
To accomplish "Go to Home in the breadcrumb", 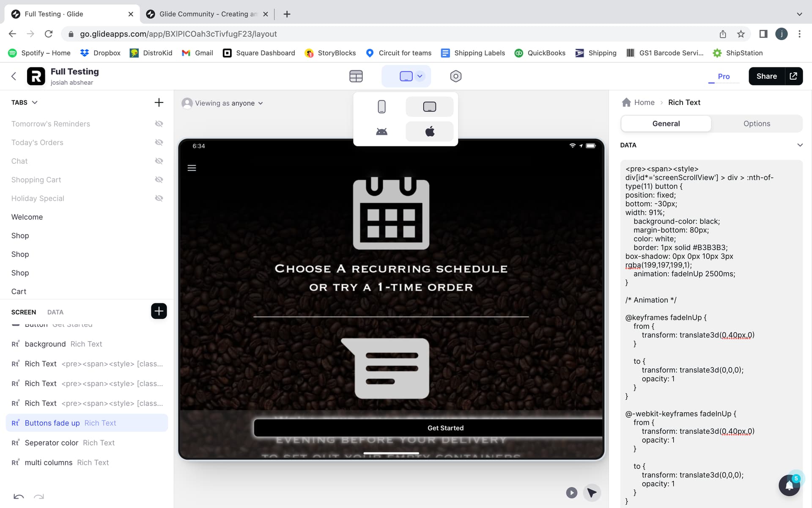I will coord(644,102).
